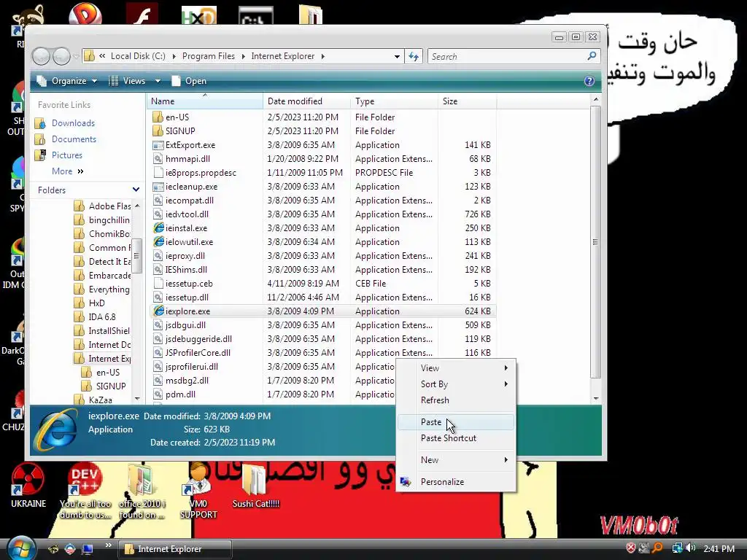Image resolution: width=747 pixels, height=560 pixels.
Task: Select the ExtExport.exe file icon
Action: (x=158, y=145)
